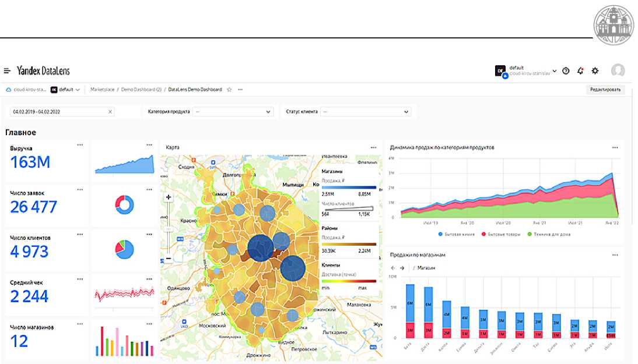The height and width of the screenshot is (364, 638).
Task: Open Продажи по магазинам widget menu
Action: pyautogui.click(x=615, y=255)
